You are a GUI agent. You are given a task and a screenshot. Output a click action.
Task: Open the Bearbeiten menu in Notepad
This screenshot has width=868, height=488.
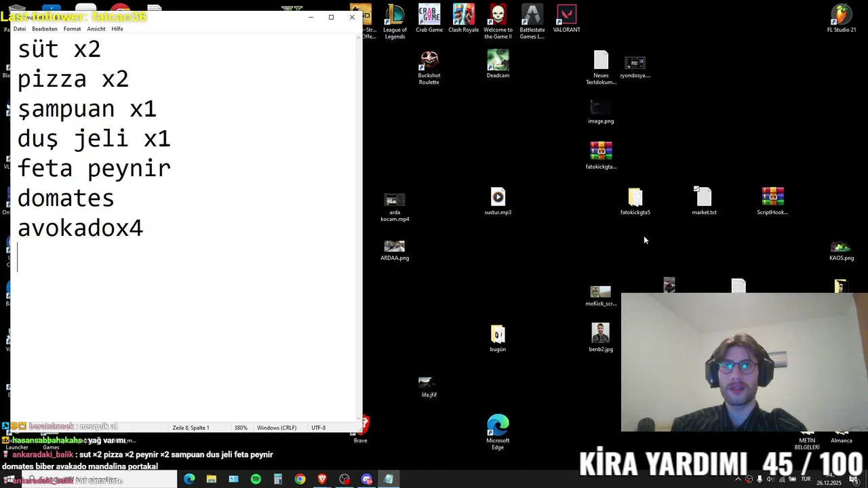(45, 29)
